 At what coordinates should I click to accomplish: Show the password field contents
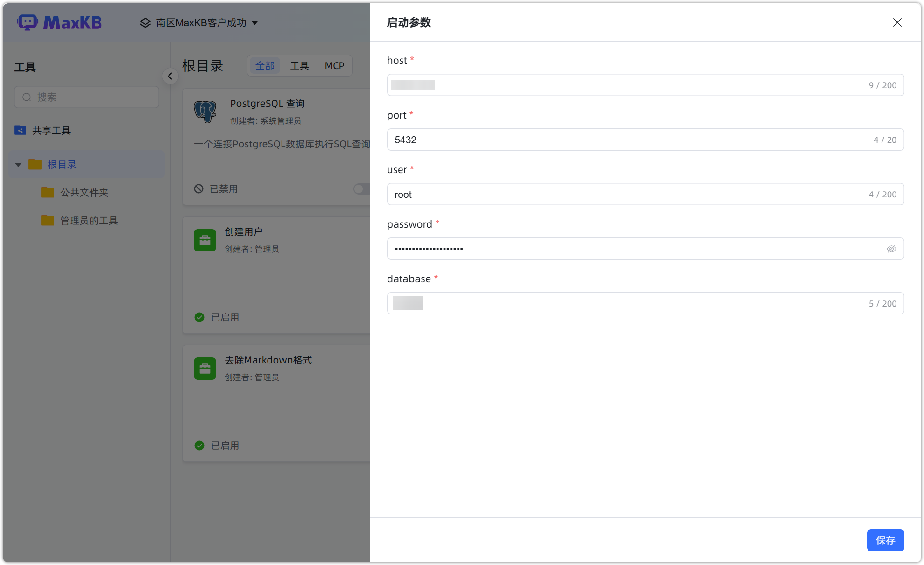coord(892,249)
